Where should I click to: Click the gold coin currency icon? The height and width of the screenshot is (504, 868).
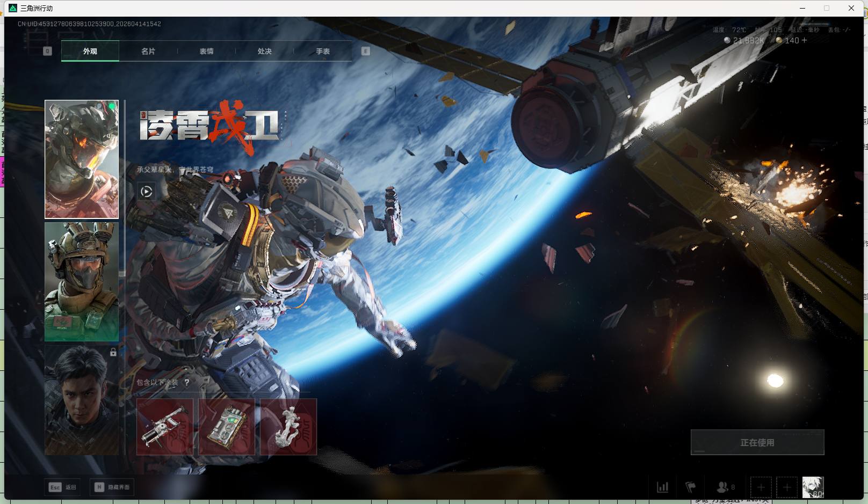click(x=779, y=40)
